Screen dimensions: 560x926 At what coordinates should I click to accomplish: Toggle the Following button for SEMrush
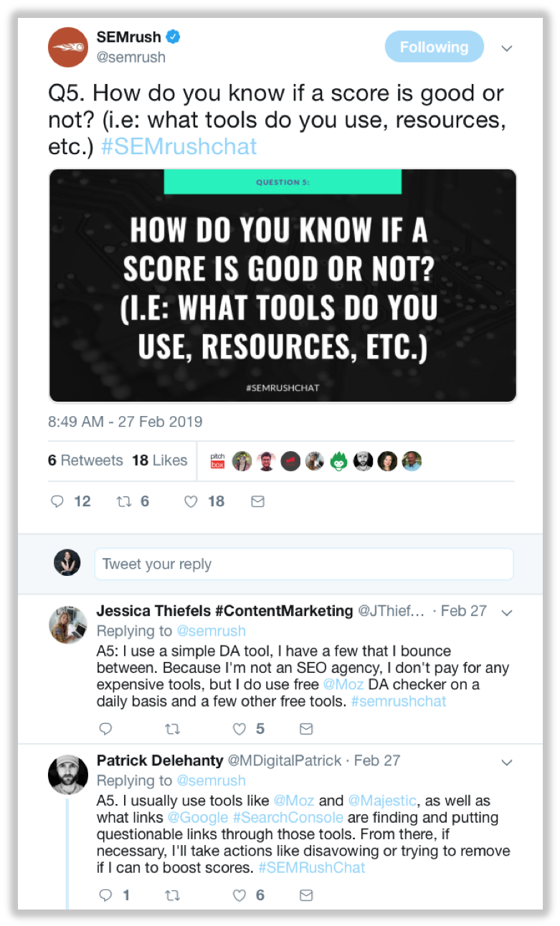[434, 46]
